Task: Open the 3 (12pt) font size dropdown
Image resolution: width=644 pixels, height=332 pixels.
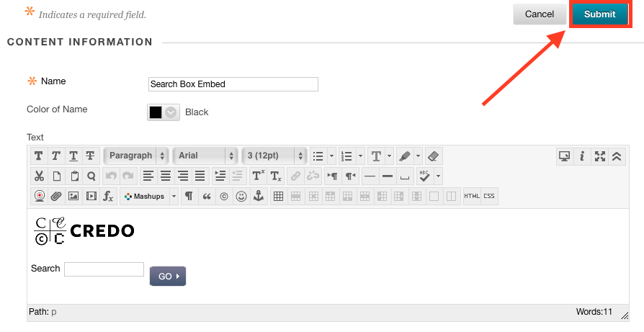Action: pyautogui.click(x=274, y=156)
